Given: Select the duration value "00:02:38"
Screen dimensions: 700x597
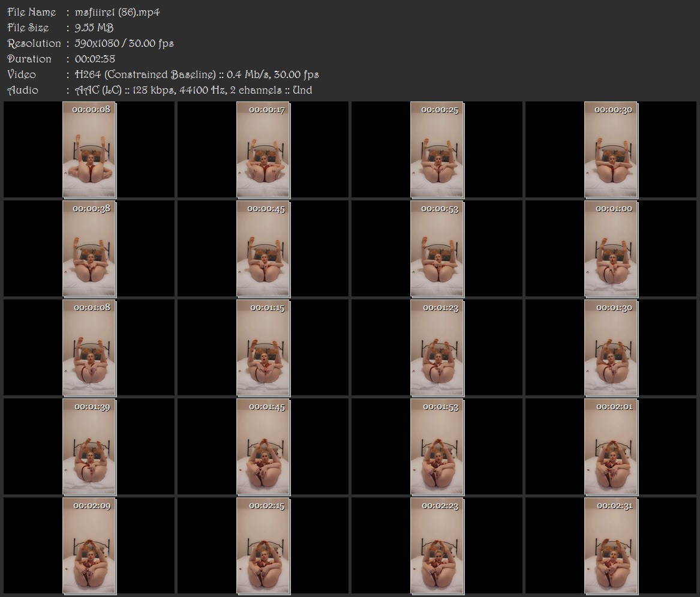Looking at the screenshot, I should pos(95,59).
